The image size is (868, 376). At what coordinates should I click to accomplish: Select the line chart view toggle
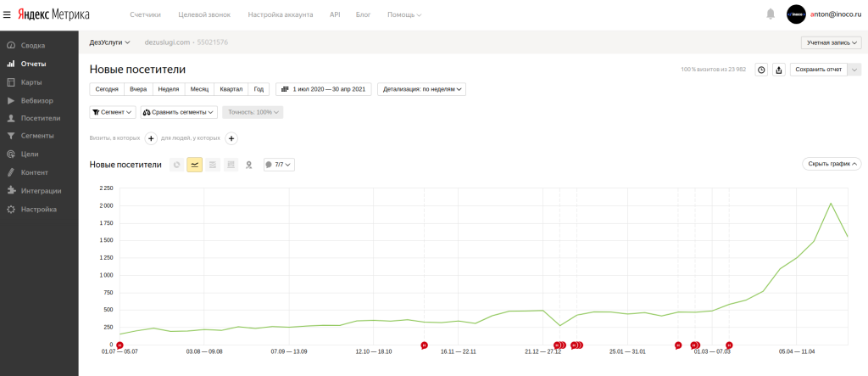point(195,165)
